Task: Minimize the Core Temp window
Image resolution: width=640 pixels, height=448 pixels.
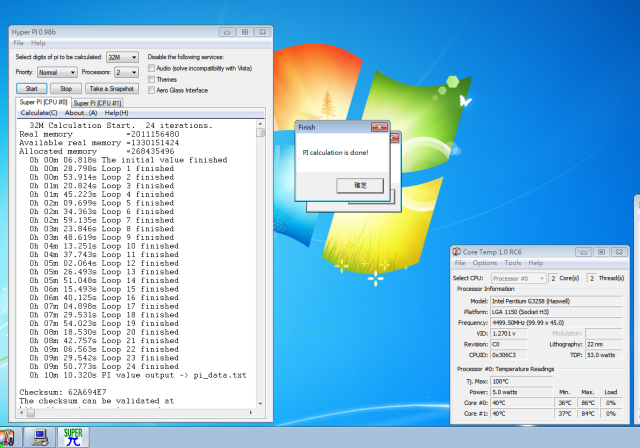Action: pyautogui.click(x=583, y=252)
